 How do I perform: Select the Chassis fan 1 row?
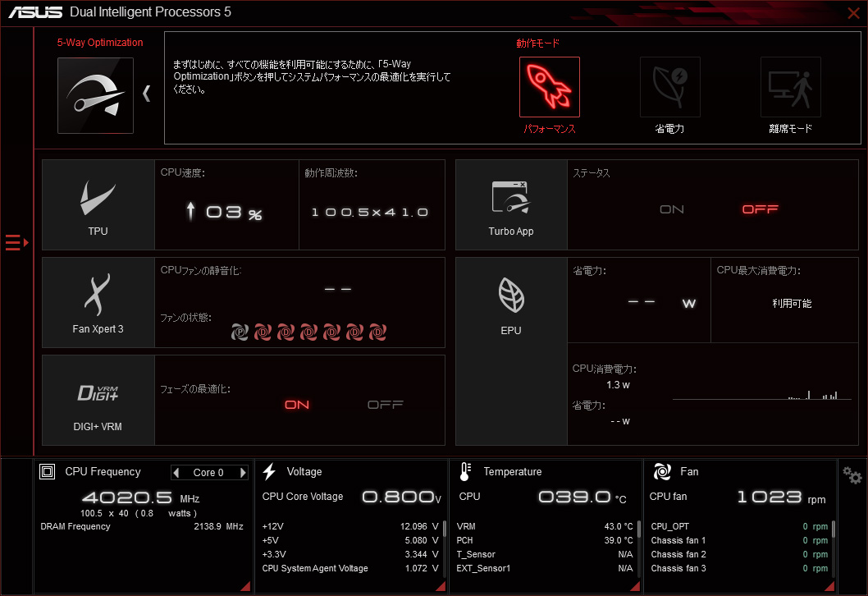click(x=739, y=540)
